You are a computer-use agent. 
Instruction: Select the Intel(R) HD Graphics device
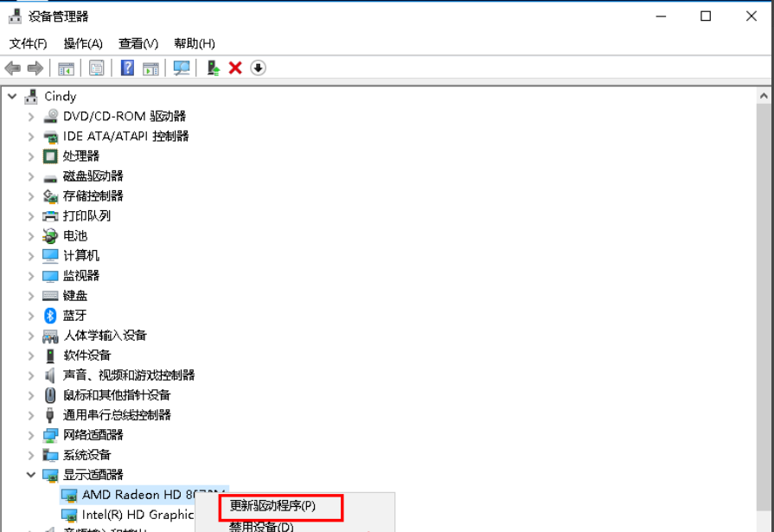click(x=128, y=514)
